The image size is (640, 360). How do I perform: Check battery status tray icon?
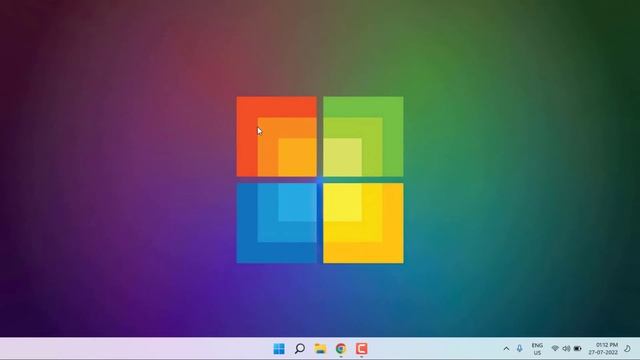coord(578,349)
